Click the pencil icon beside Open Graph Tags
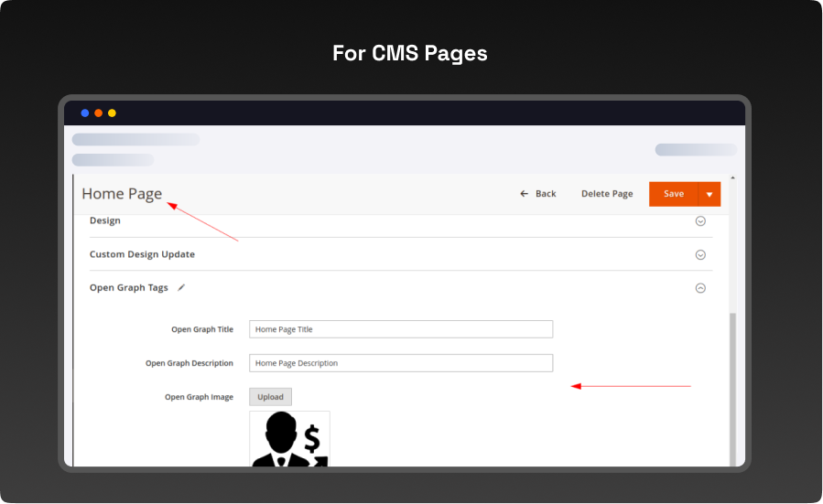823x504 pixels. coord(181,287)
